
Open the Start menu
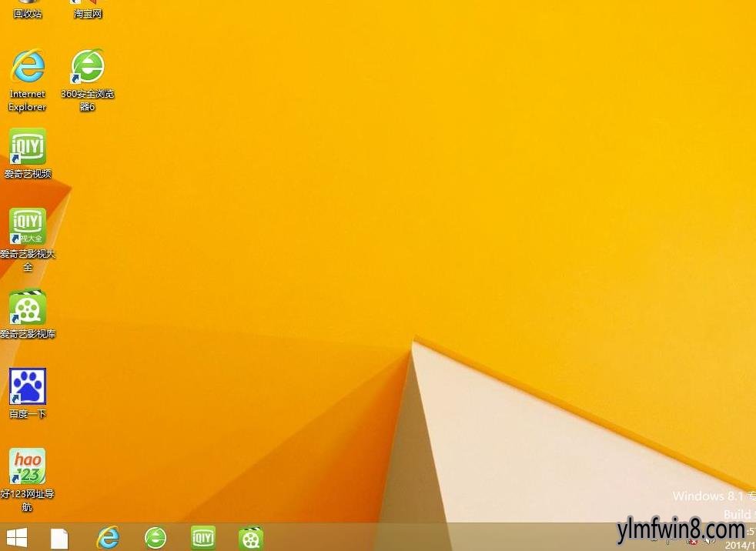coord(17,537)
